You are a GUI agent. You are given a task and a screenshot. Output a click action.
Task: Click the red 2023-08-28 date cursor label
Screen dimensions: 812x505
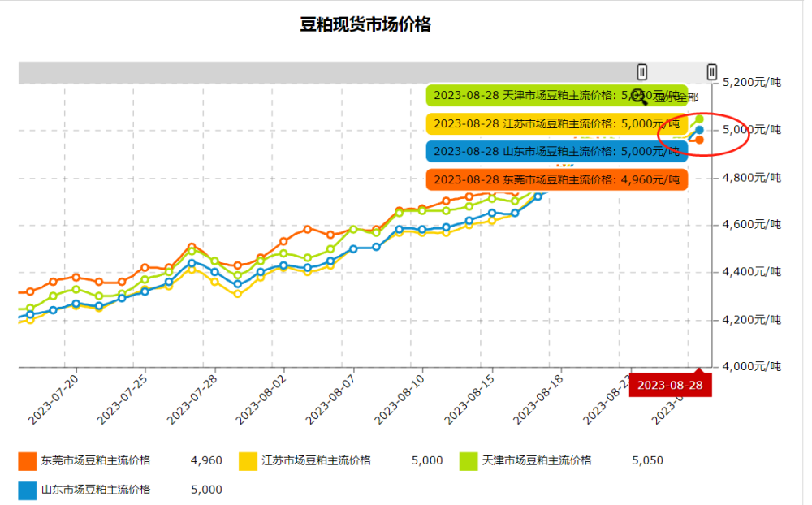(x=670, y=386)
